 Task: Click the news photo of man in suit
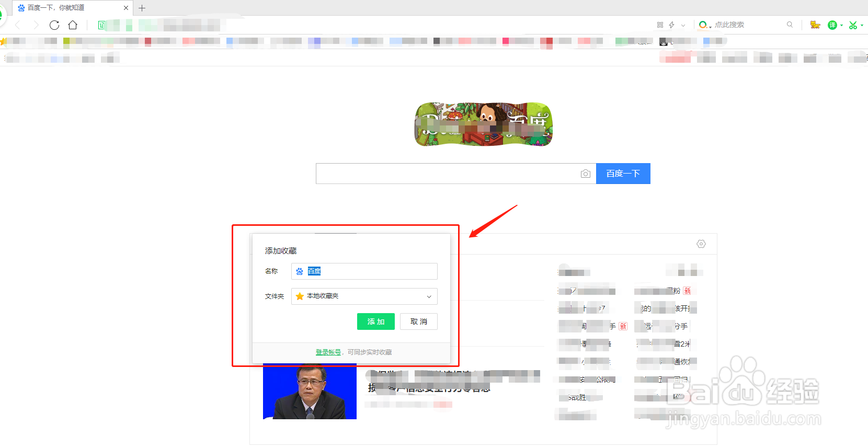[x=310, y=391]
